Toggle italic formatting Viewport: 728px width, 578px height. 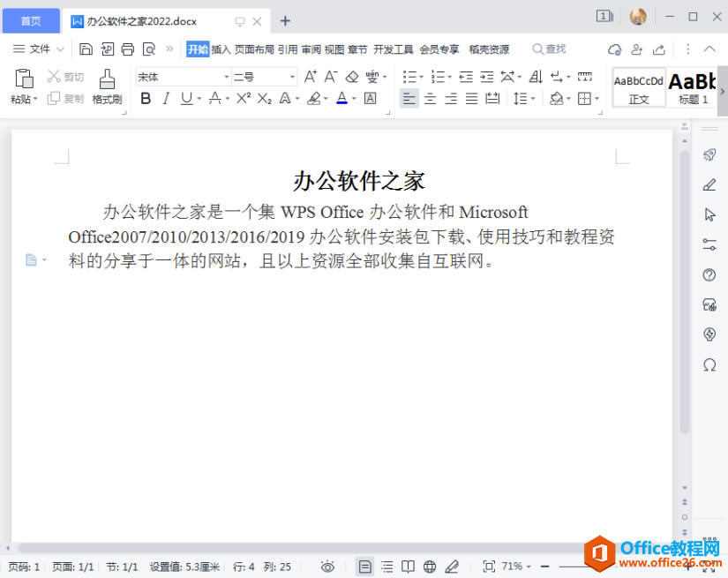coord(166,99)
